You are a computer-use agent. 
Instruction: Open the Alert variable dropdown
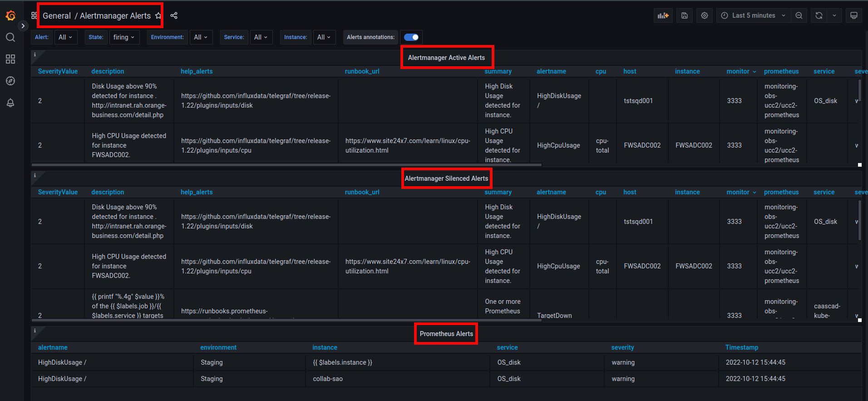[x=66, y=37]
